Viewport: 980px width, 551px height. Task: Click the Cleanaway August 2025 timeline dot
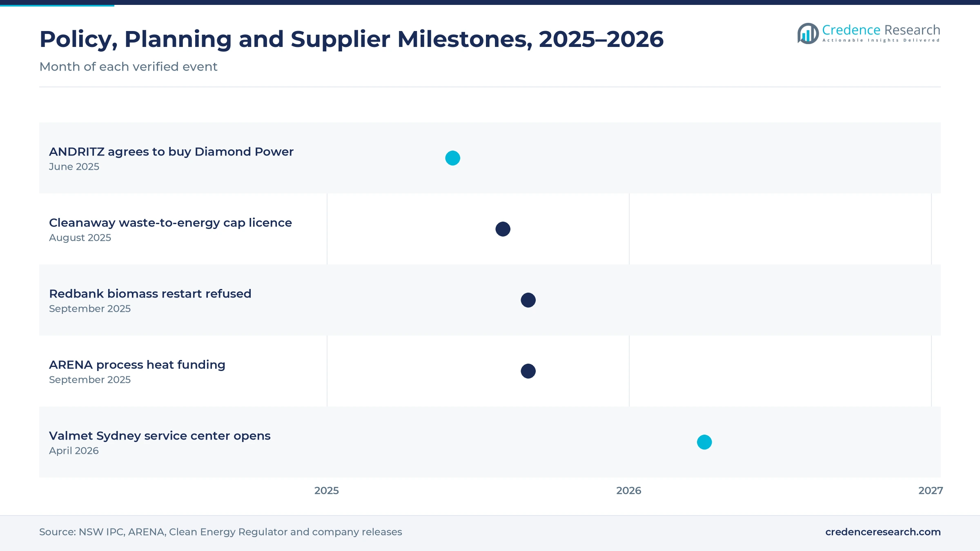[x=503, y=229]
